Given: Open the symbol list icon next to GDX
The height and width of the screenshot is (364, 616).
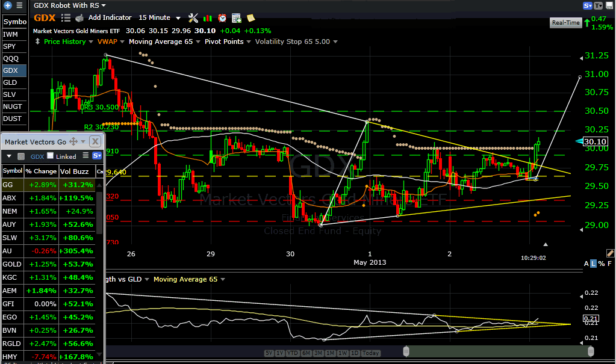Looking at the screenshot, I should pyautogui.click(x=66, y=18).
